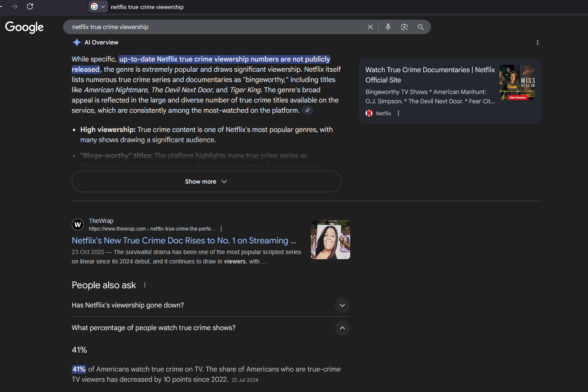This screenshot has width=588, height=392.
Task: Clear the search query with the X icon
Action: click(370, 27)
